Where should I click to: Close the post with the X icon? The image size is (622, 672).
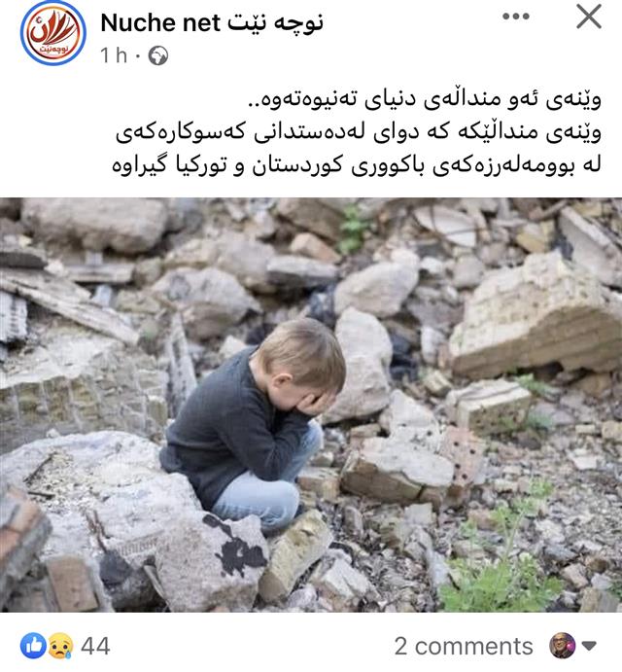[x=589, y=17]
